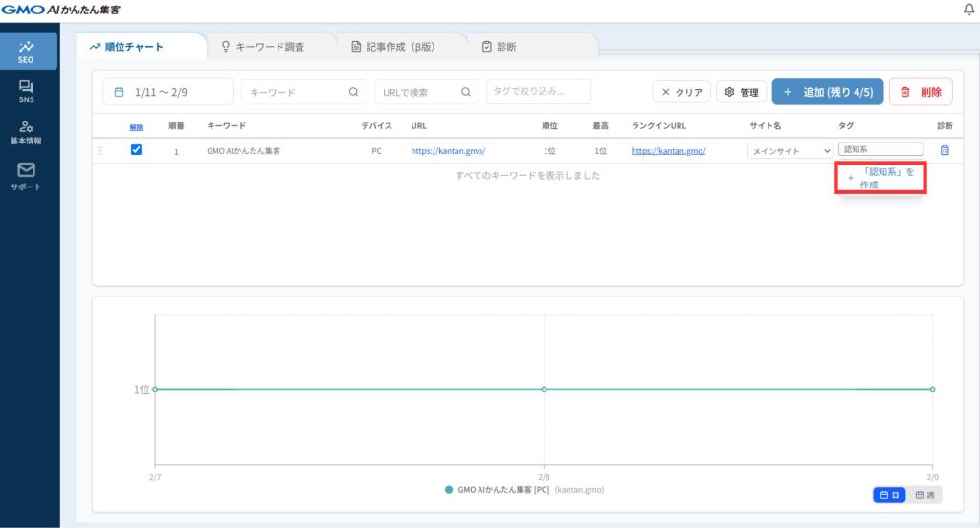Click the 認知系 tag input field
The height and width of the screenshot is (528, 980).
880,150
